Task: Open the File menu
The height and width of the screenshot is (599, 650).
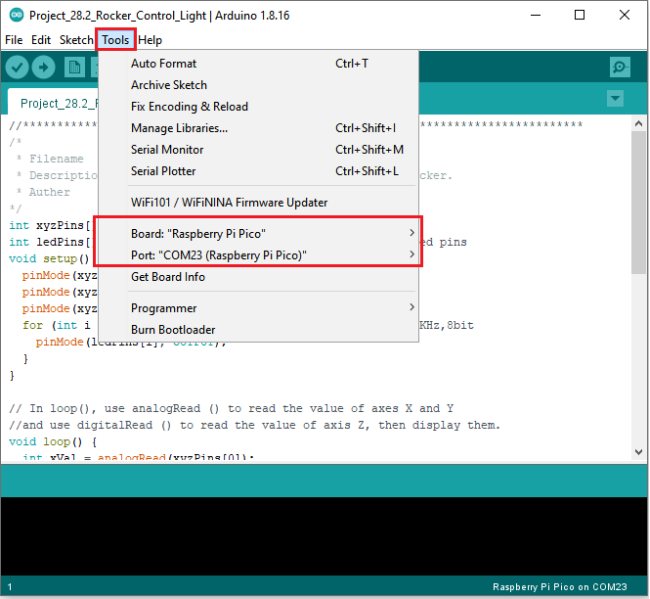Action: [14, 40]
